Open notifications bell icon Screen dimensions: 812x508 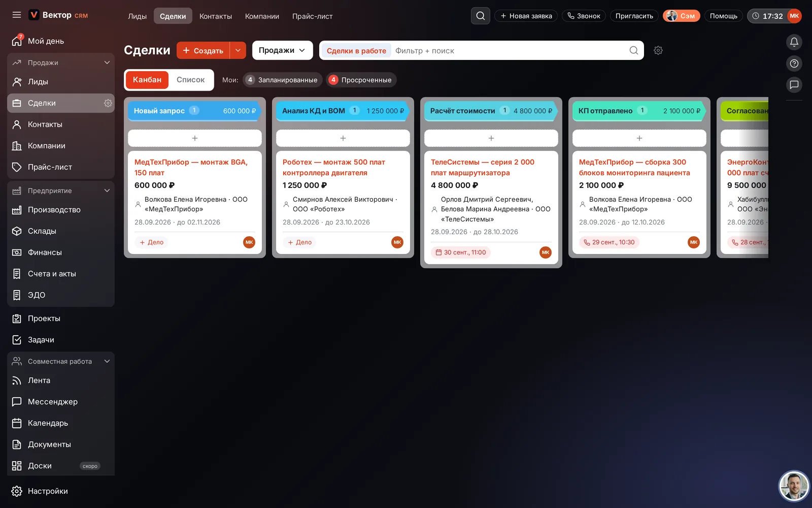[794, 42]
